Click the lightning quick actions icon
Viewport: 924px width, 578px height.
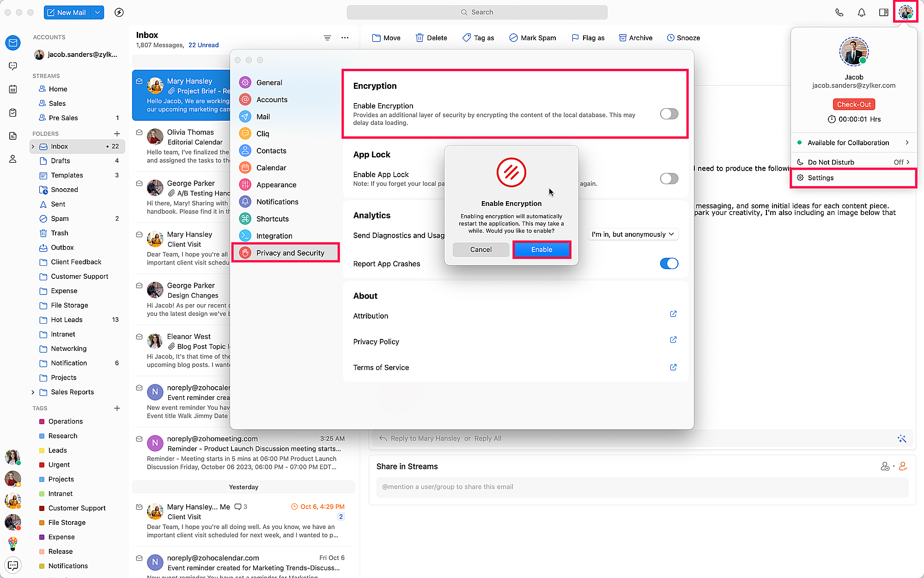pyautogui.click(x=119, y=12)
